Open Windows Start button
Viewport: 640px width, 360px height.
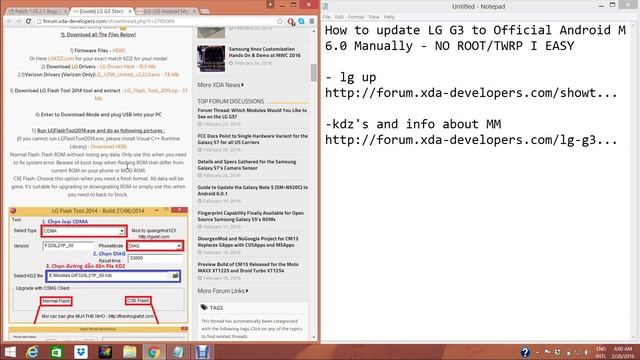tap(10, 352)
